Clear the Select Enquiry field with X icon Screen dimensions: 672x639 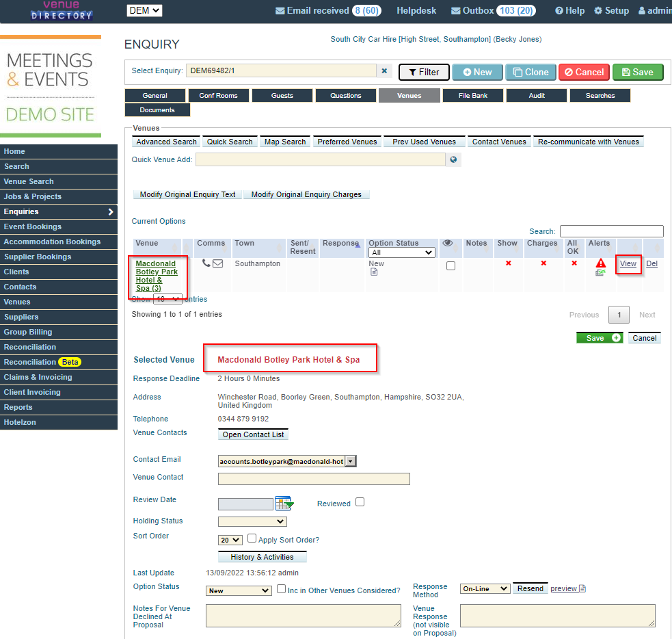(x=384, y=70)
